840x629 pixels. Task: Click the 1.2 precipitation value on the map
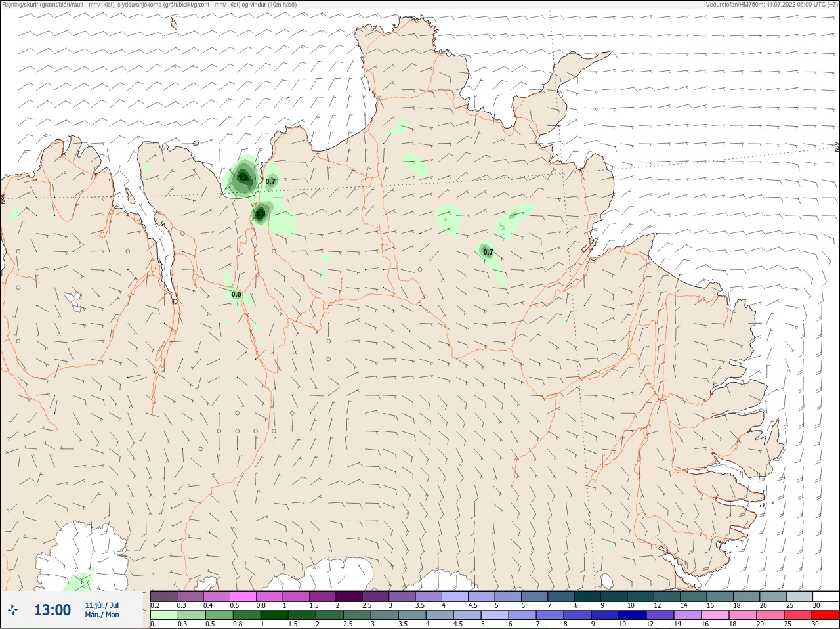coord(243,177)
